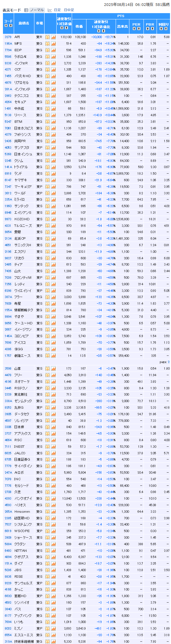The height and width of the screenshot is (644, 171).
Task: Click the book icon for セキュア row
Action: click(x=47, y=102)
